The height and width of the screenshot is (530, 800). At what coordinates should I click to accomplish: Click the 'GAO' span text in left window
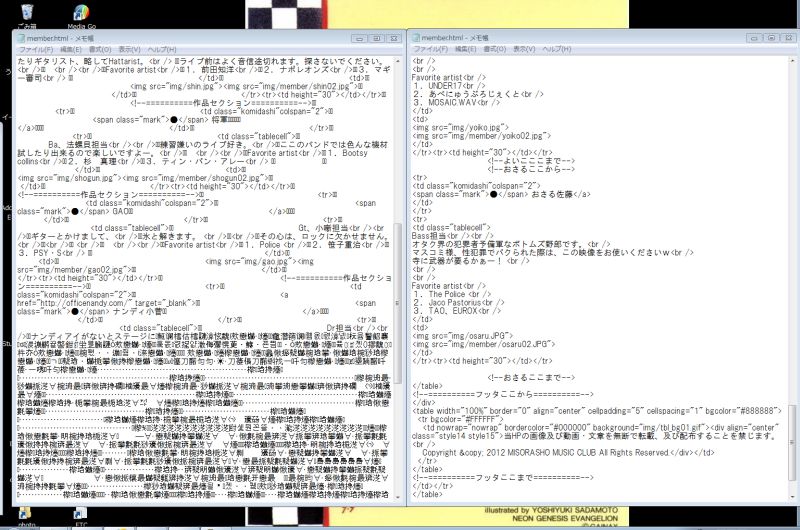point(122,211)
